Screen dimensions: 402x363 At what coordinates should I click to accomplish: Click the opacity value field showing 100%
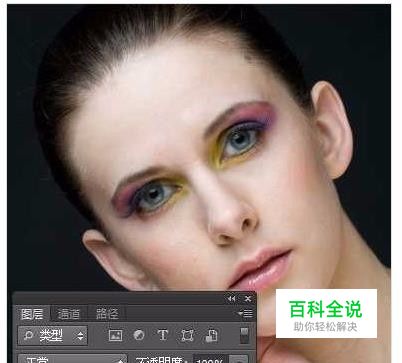point(210,360)
